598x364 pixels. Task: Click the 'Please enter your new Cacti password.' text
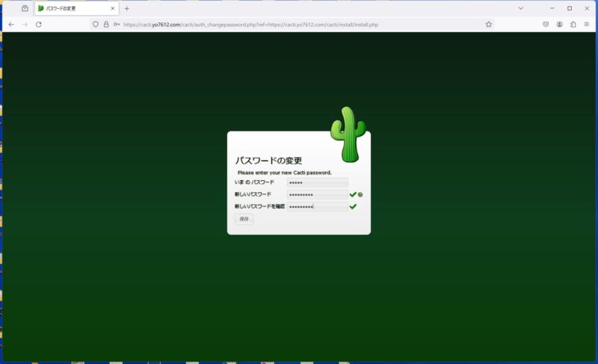click(285, 173)
